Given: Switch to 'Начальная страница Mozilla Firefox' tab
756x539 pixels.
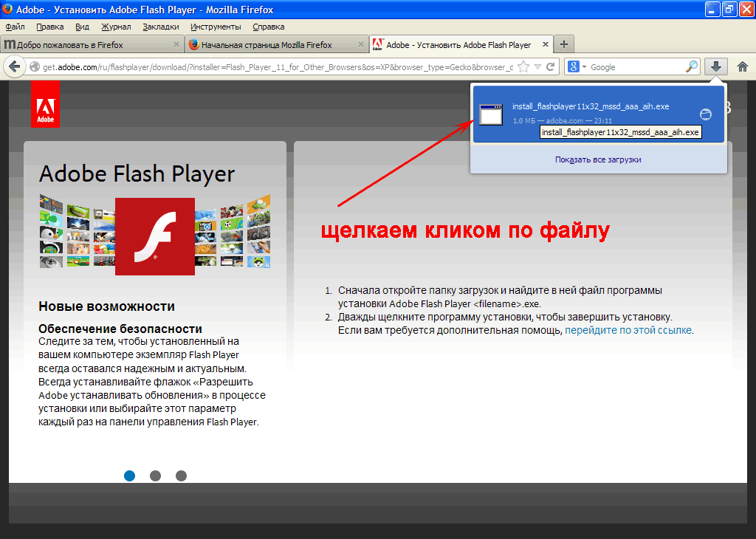Looking at the screenshot, I should point(276,44).
